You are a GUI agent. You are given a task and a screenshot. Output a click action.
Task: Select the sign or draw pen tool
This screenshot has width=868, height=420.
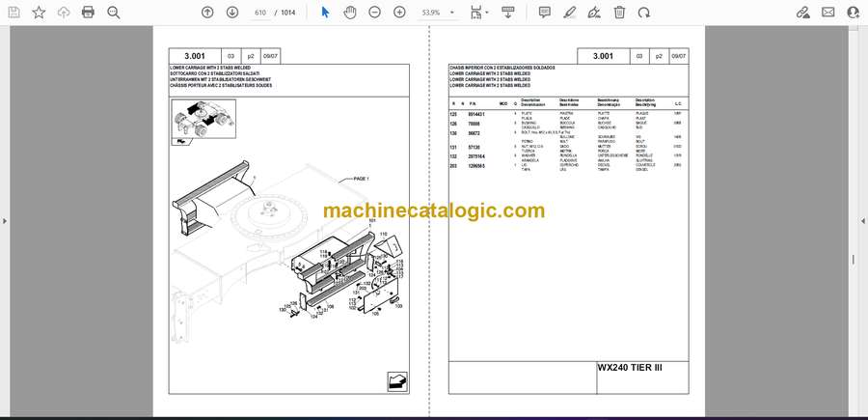(x=594, y=13)
